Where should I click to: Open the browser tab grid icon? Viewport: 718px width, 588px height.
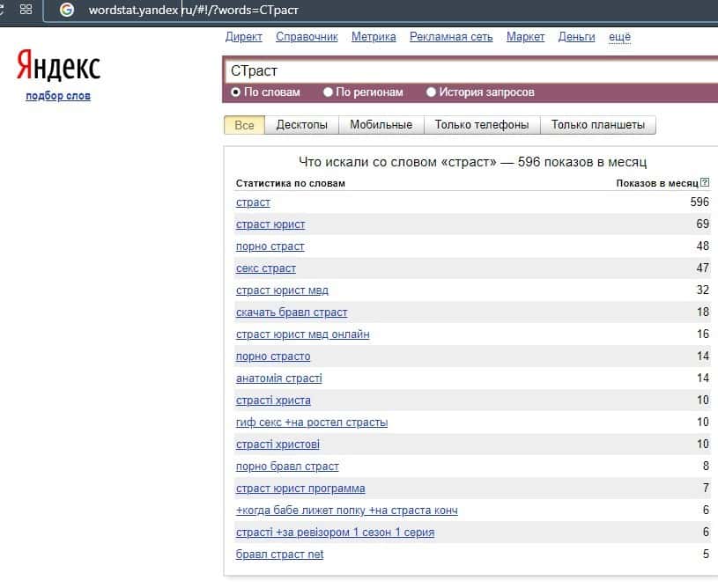tap(26, 10)
